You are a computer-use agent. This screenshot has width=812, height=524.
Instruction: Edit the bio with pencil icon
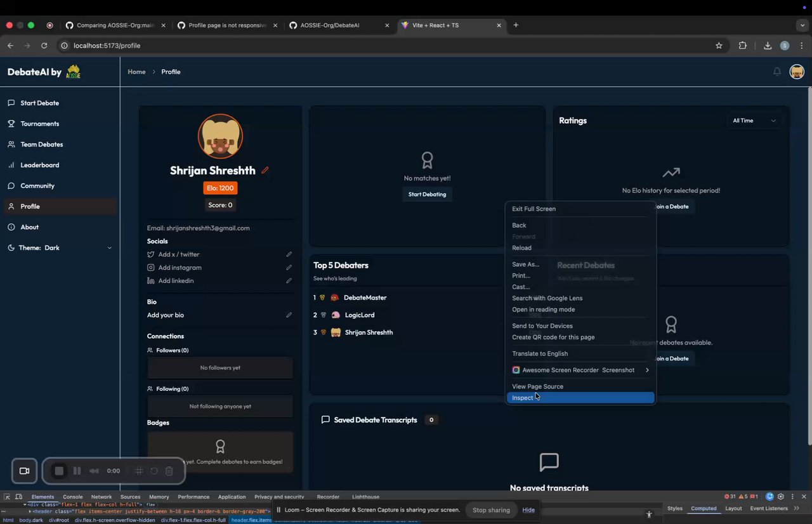click(289, 315)
